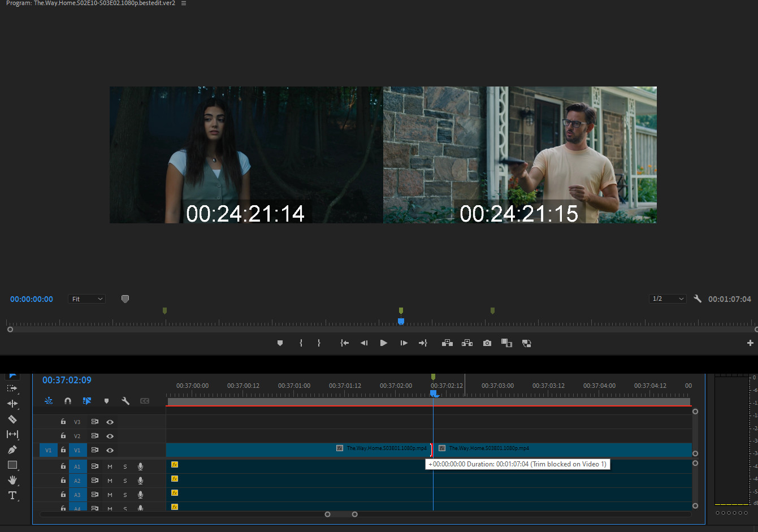Step back one frame
This screenshot has height=532, width=758.
(x=364, y=343)
